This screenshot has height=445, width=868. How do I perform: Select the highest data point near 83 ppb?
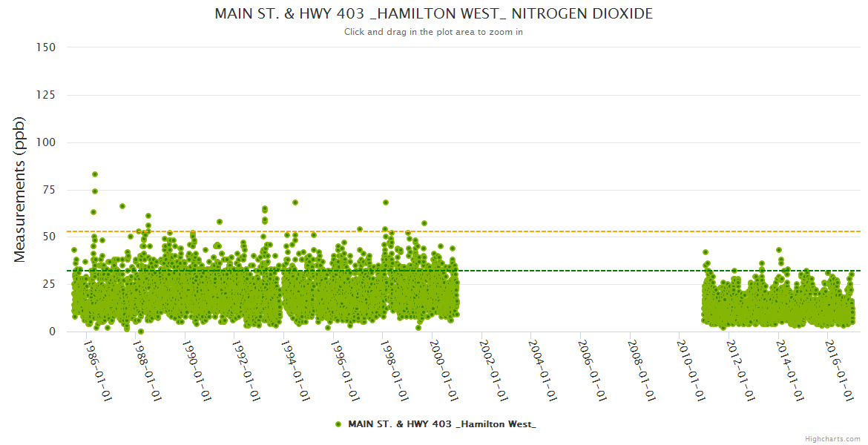(95, 174)
